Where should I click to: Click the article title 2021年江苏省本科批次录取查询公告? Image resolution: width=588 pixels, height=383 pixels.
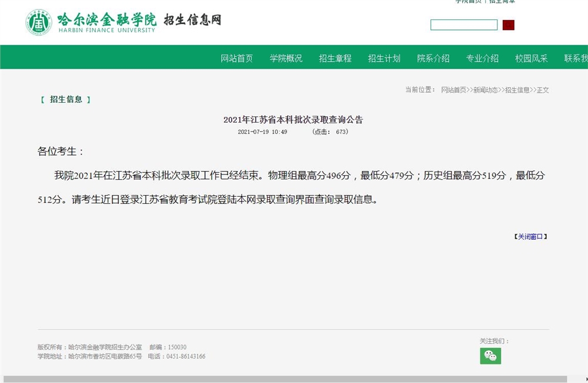click(x=293, y=120)
